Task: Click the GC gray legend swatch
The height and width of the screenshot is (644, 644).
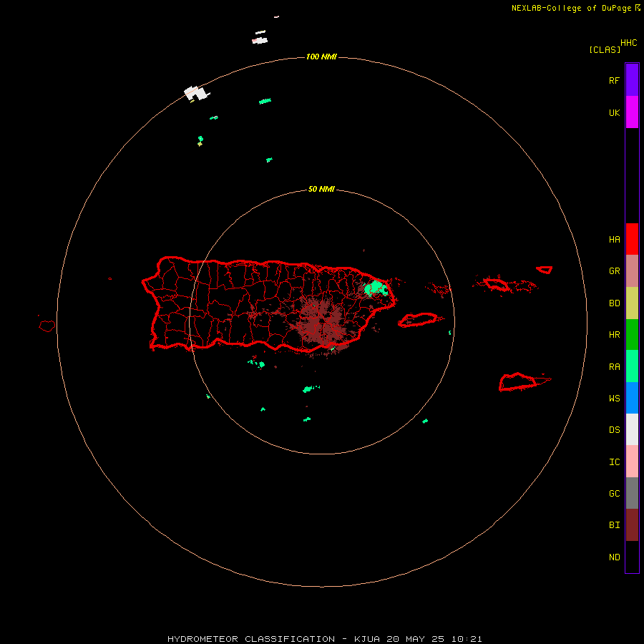Action: click(632, 493)
